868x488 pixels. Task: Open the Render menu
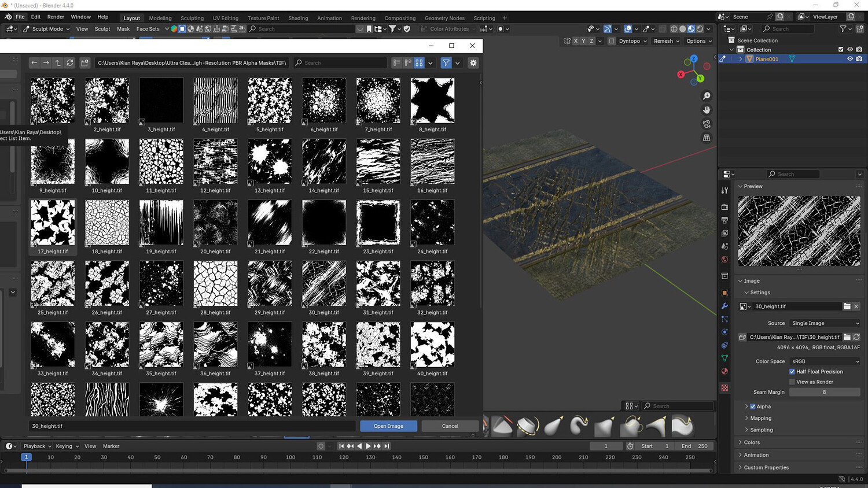click(x=56, y=17)
